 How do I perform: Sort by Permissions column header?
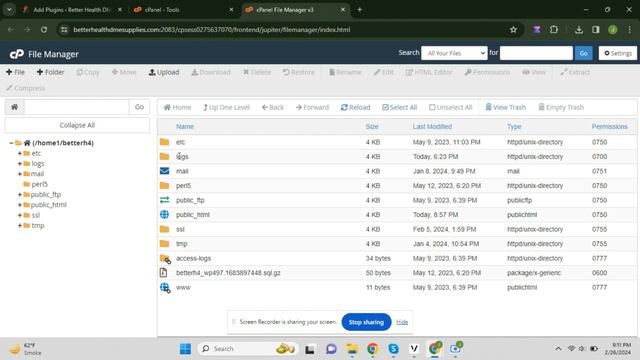coord(609,127)
